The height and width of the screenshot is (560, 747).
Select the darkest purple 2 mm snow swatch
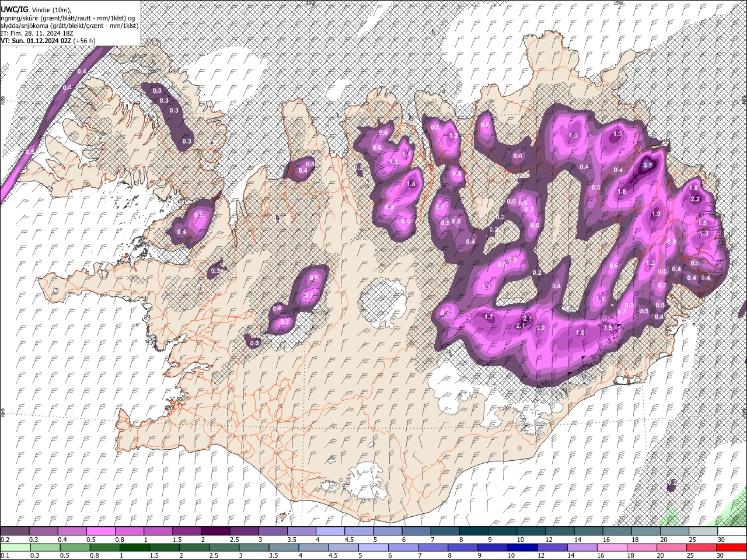(x=215, y=531)
